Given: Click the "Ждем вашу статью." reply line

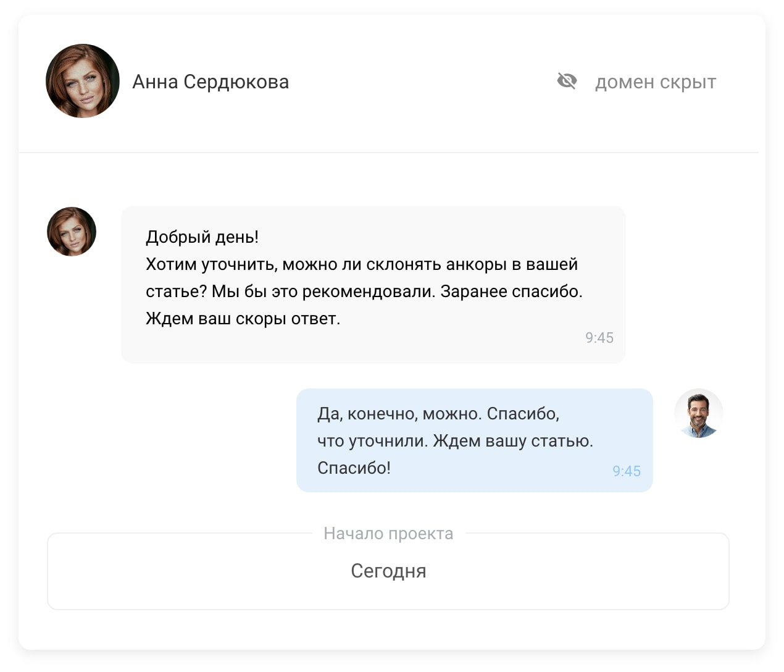Looking at the screenshot, I should 512,441.
